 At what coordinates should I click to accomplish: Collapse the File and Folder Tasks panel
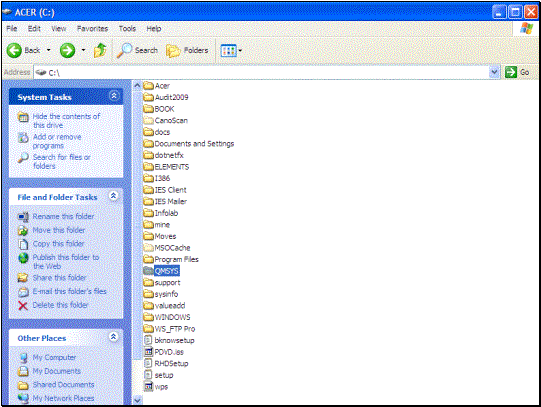(113, 196)
